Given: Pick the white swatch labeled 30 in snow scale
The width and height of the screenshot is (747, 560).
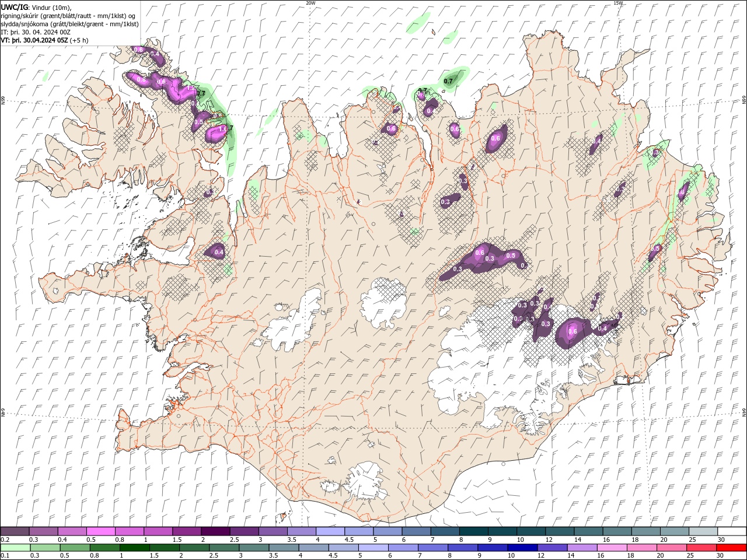Looking at the screenshot, I should point(732,531).
